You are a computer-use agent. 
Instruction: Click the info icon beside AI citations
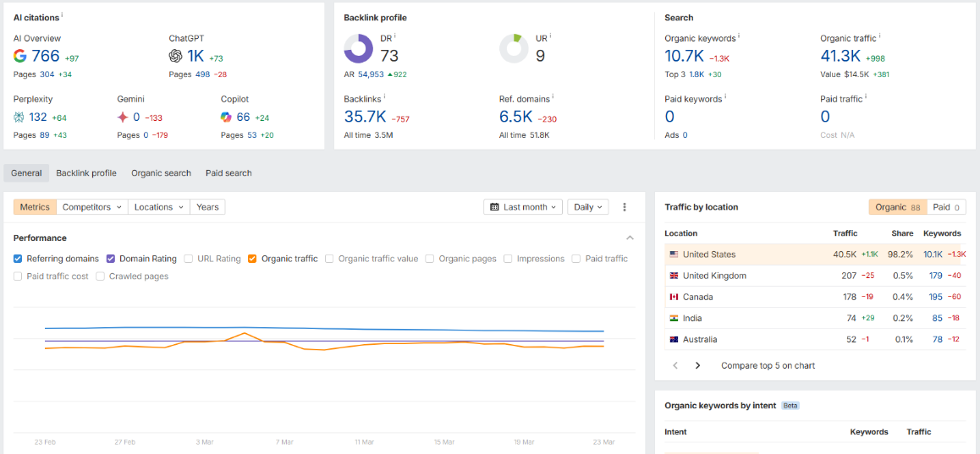pyautogui.click(x=63, y=14)
